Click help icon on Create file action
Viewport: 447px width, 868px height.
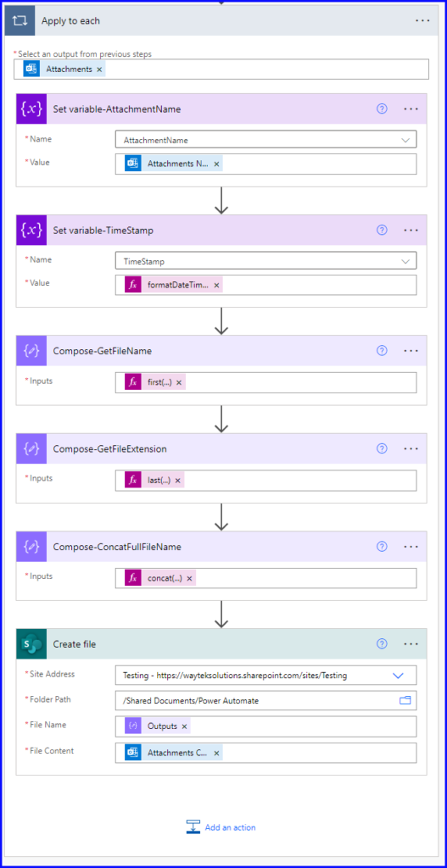(382, 644)
